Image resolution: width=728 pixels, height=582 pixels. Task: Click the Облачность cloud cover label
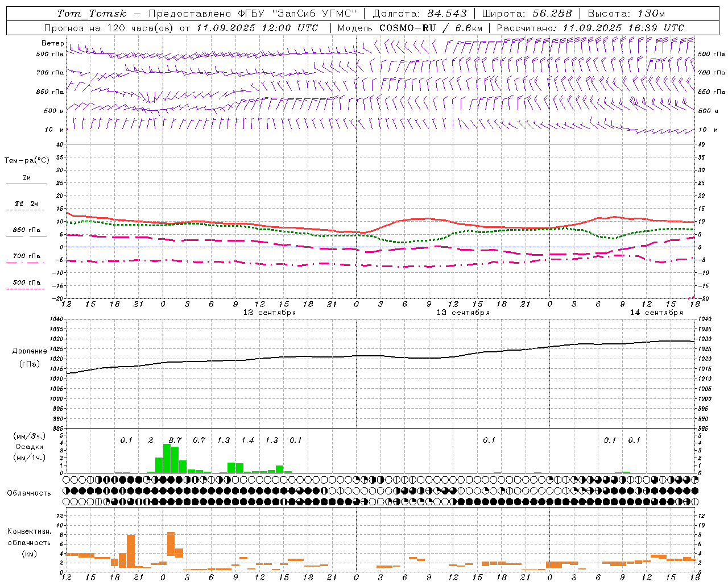coord(29,493)
